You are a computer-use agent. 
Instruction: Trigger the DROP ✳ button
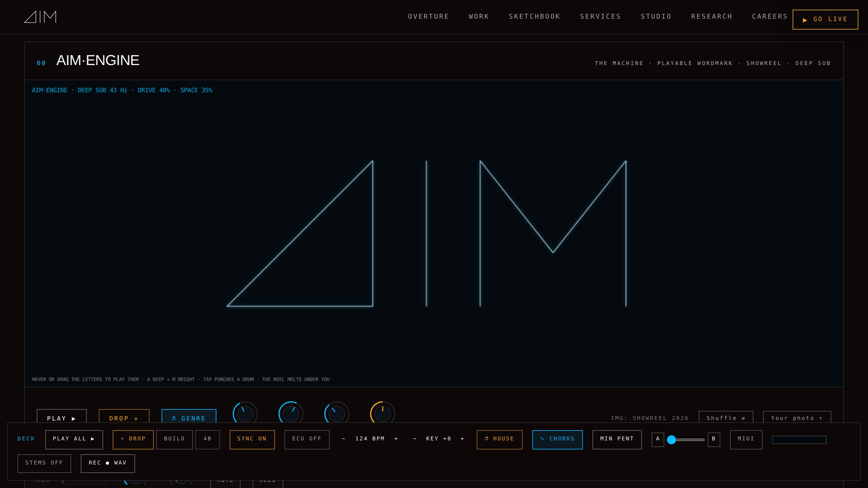click(124, 417)
